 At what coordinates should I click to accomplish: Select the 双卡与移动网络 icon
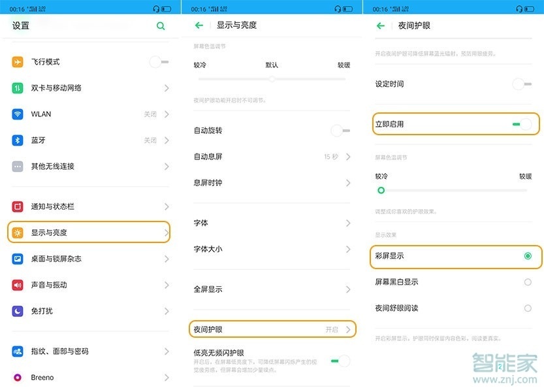coord(16,88)
